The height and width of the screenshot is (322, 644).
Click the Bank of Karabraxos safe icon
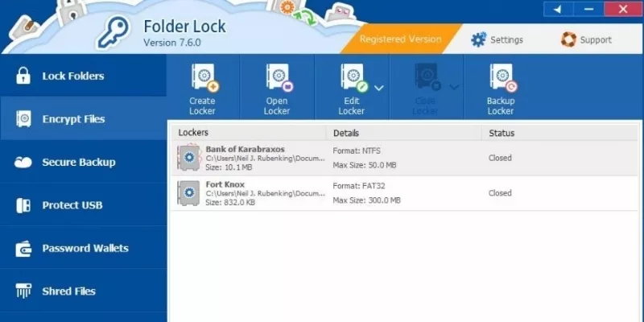click(x=188, y=157)
